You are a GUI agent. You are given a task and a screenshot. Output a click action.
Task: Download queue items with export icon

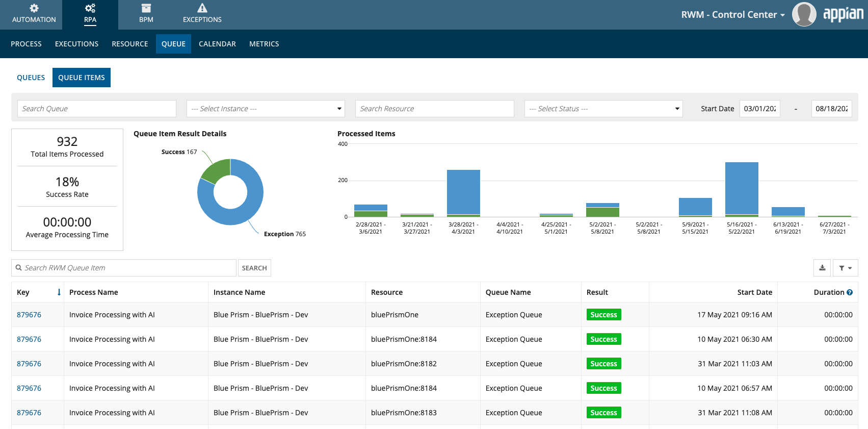coord(822,268)
